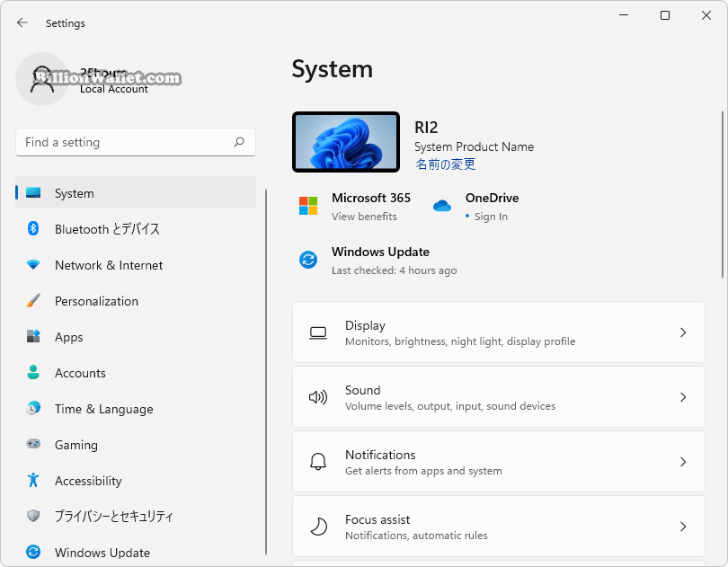Click the desktop wallpaper thumbnail
The width and height of the screenshot is (728, 567).
[346, 142]
